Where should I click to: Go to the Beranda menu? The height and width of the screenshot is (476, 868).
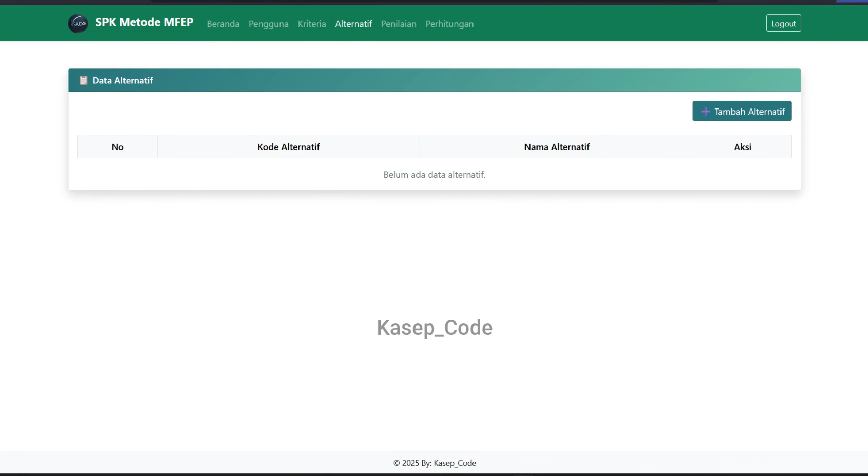point(223,24)
